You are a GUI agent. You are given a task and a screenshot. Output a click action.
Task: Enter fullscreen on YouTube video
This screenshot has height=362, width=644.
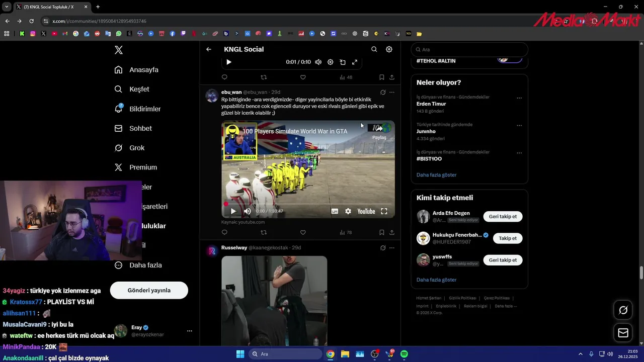click(384, 212)
